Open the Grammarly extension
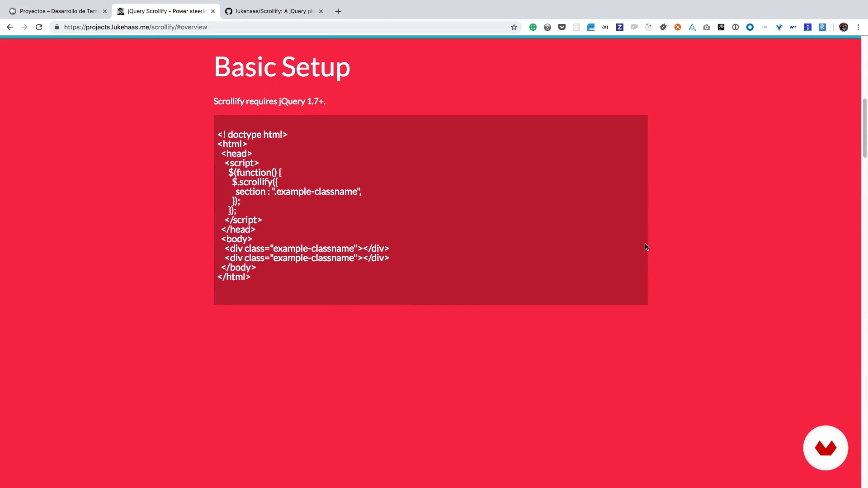 coord(533,27)
